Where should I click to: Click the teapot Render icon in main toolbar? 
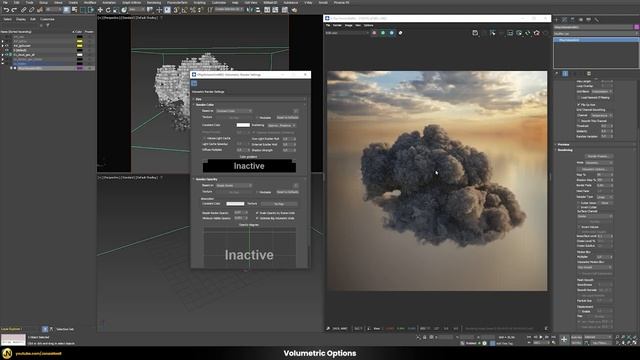[x=294, y=10]
